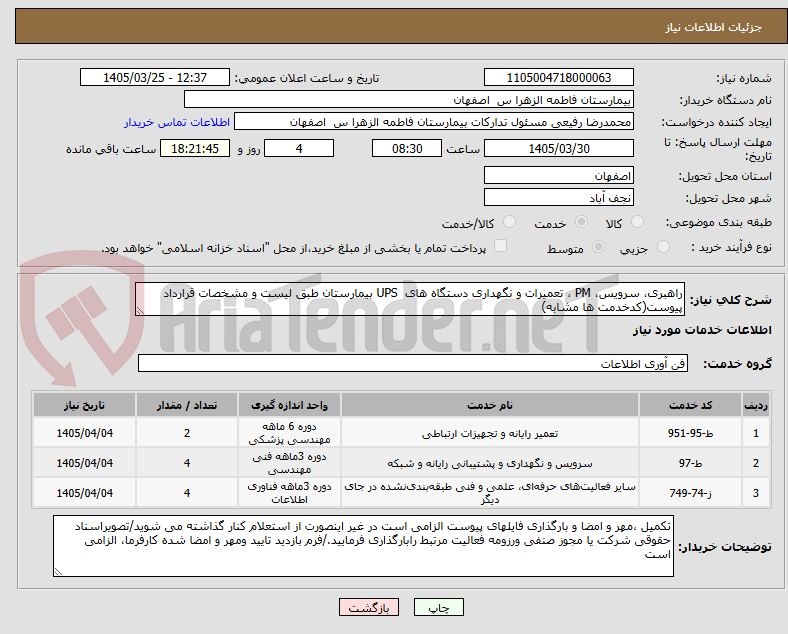
Task: Click the گروه خدمت field
Action: (x=413, y=363)
